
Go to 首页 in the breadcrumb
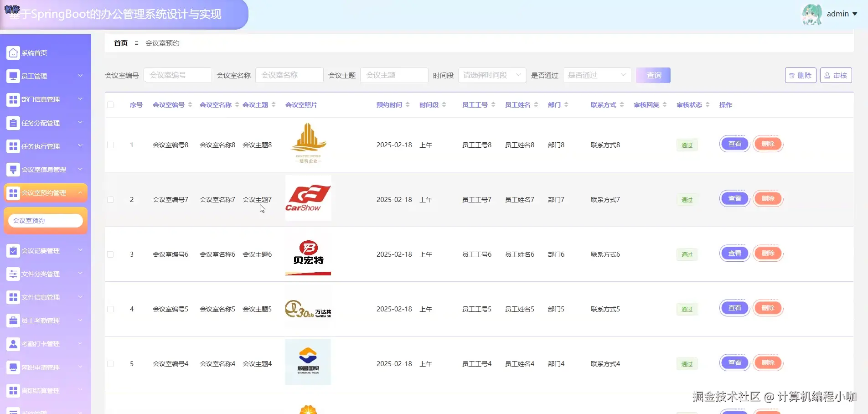click(121, 43)
